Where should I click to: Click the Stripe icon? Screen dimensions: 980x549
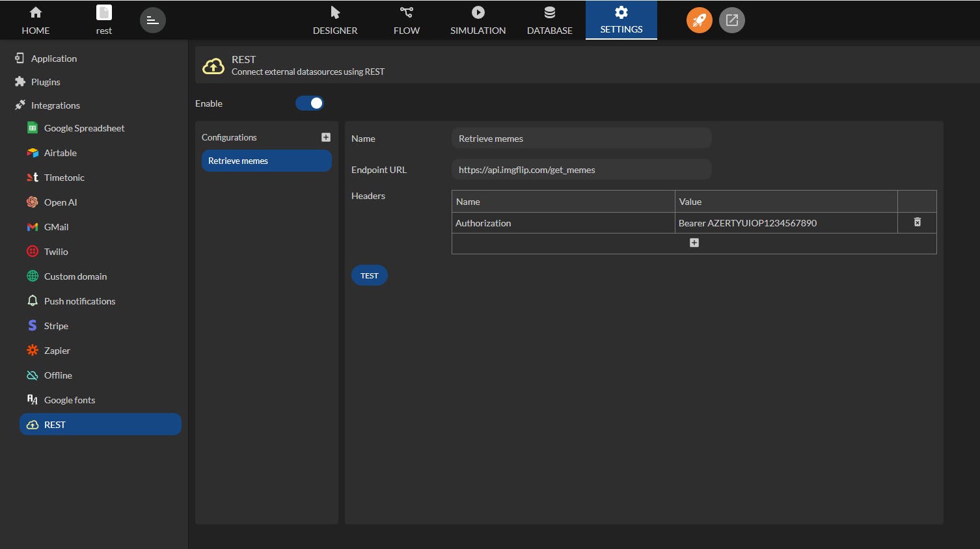(33, 326)
